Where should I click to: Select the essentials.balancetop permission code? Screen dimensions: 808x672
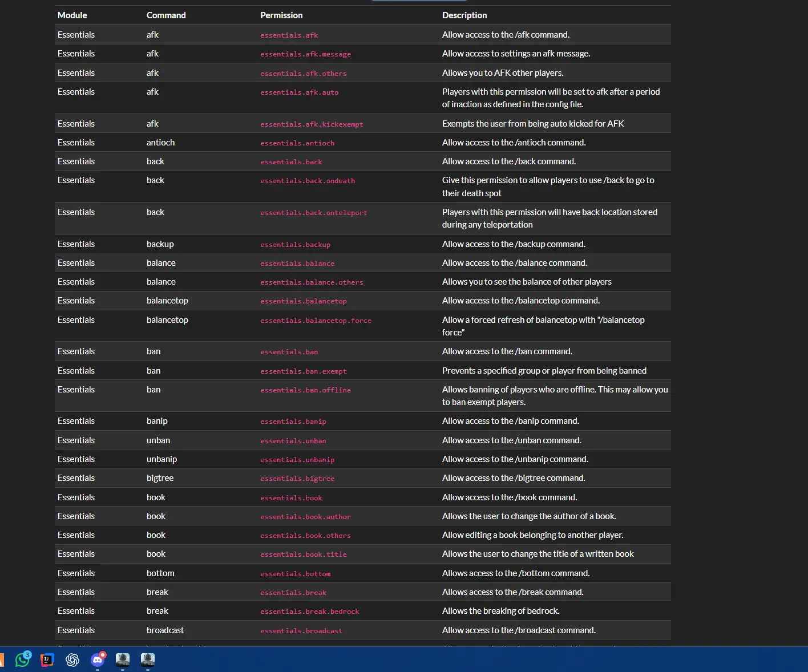[304, 301]
